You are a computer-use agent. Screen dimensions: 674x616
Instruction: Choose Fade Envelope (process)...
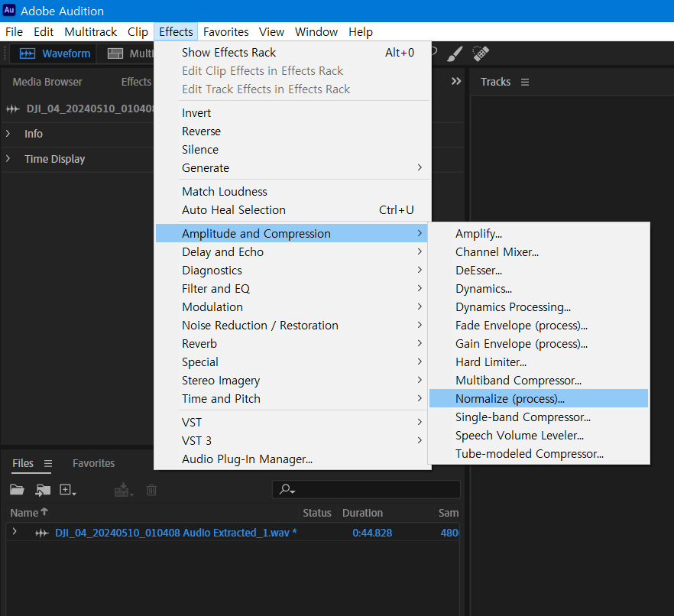539,325
